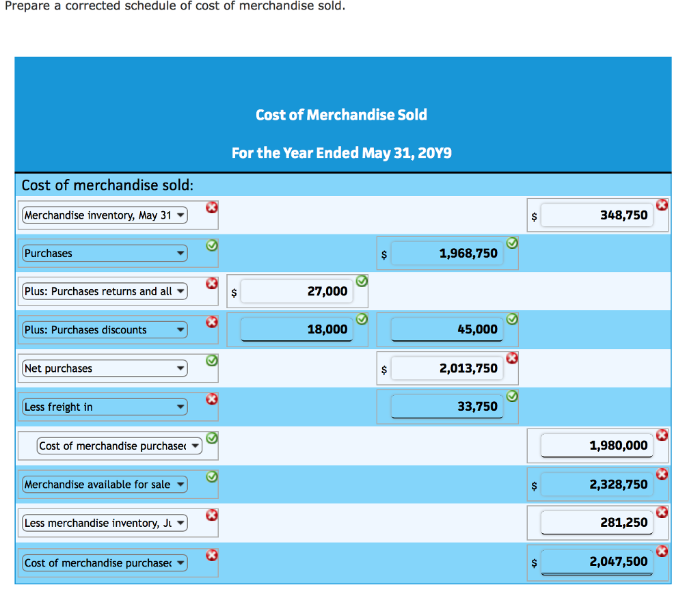Click the green check above the 27,000 amount
Viewport: 700px width, 598px height.
362,280
